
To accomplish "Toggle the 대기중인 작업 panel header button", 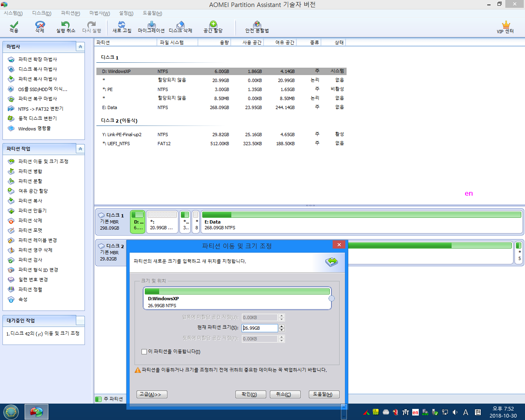I will click(x=80, y=321).
